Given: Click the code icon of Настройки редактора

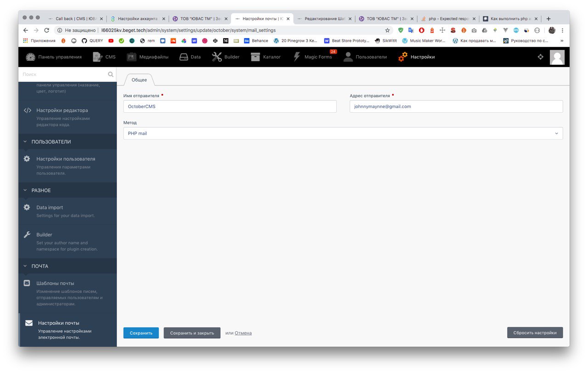Looking at the screenshot, I should coord(28,110).
